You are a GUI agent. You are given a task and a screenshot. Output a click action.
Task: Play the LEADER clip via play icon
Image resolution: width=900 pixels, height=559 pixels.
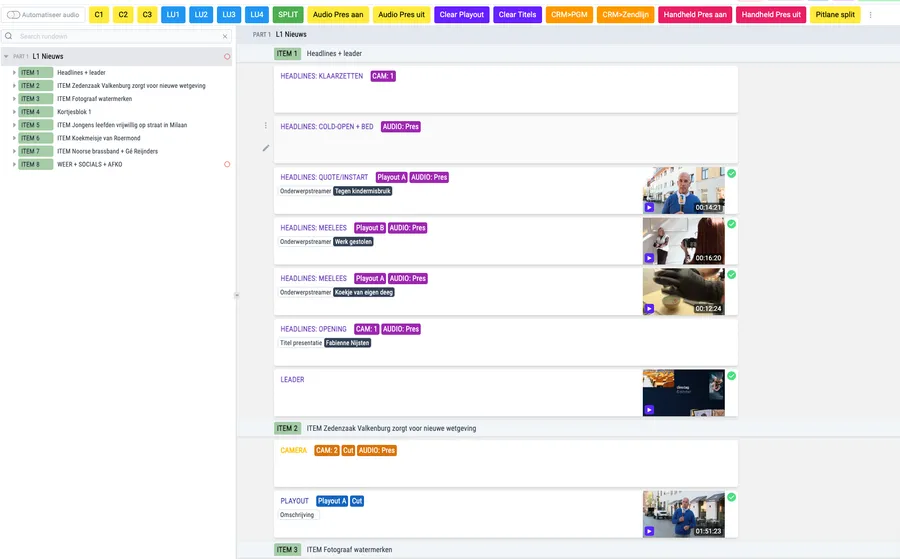click(649, 410)
